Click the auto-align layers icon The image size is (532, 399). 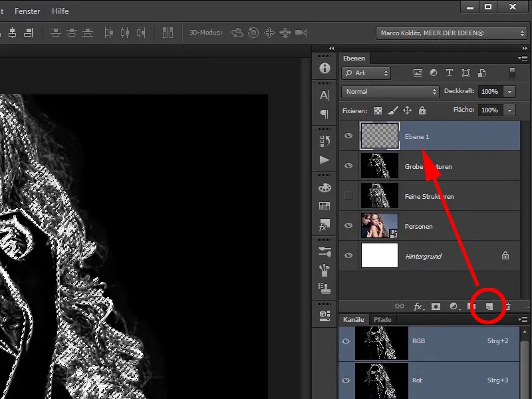(168, 33)
